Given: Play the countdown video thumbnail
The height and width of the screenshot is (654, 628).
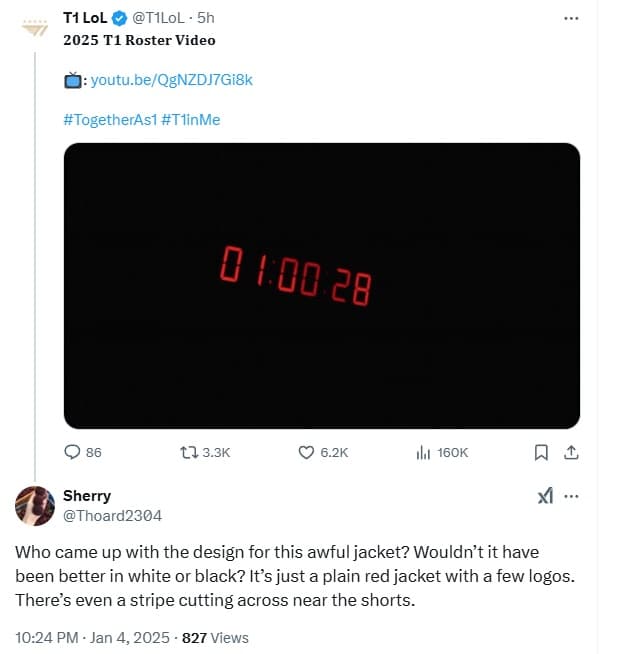Looking at the screenshot, I should (x=321, y=286).
